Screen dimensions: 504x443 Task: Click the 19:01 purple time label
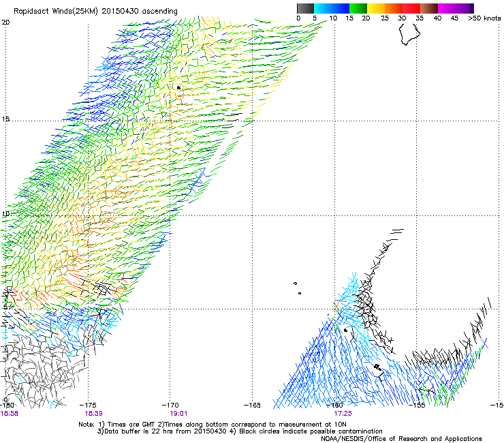click(178, 414)
